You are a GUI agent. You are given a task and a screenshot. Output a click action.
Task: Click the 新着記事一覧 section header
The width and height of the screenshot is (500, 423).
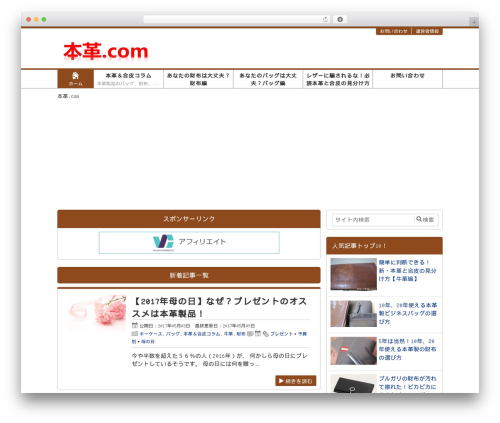[189, 275]
